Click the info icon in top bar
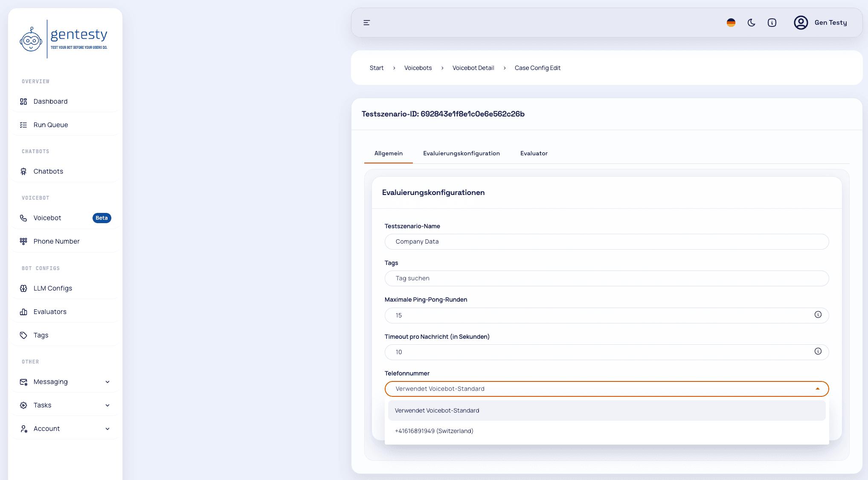This screenshot has width=868, height=480. (772, 23)
